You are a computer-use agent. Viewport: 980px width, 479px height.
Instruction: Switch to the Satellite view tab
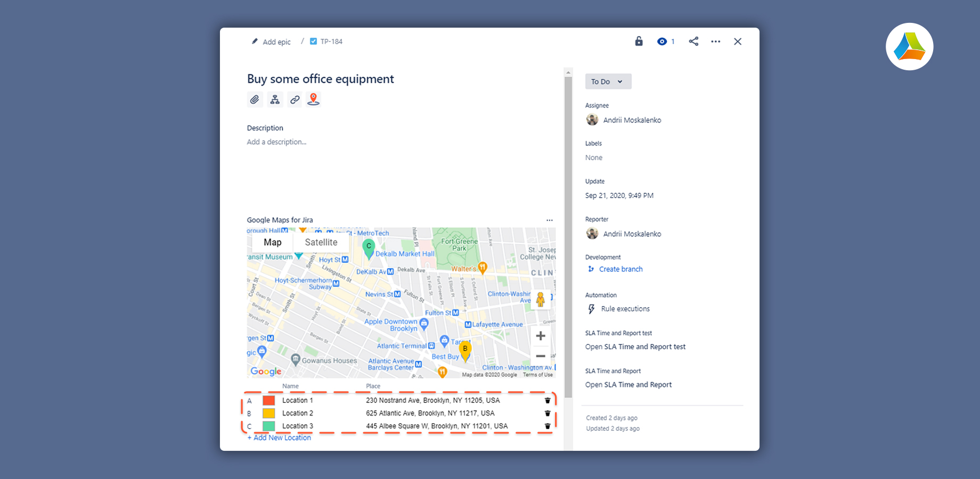pyautogui.click(x=321, y=242)
